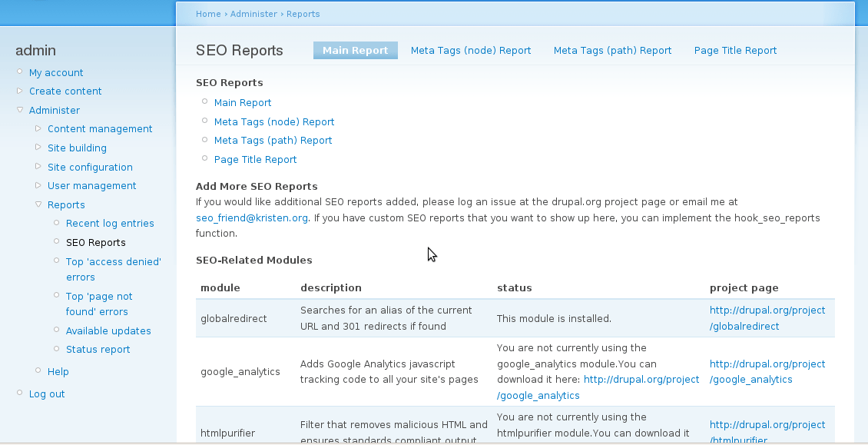The image size is (868, 445).
Task: Log out via the sidebar link
Action: 47,394
